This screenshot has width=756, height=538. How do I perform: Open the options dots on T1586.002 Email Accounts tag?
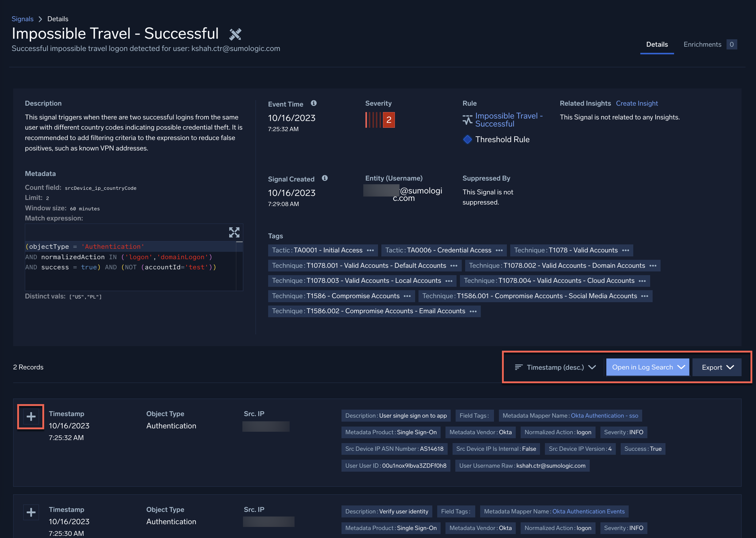click(x=473, y=311)
